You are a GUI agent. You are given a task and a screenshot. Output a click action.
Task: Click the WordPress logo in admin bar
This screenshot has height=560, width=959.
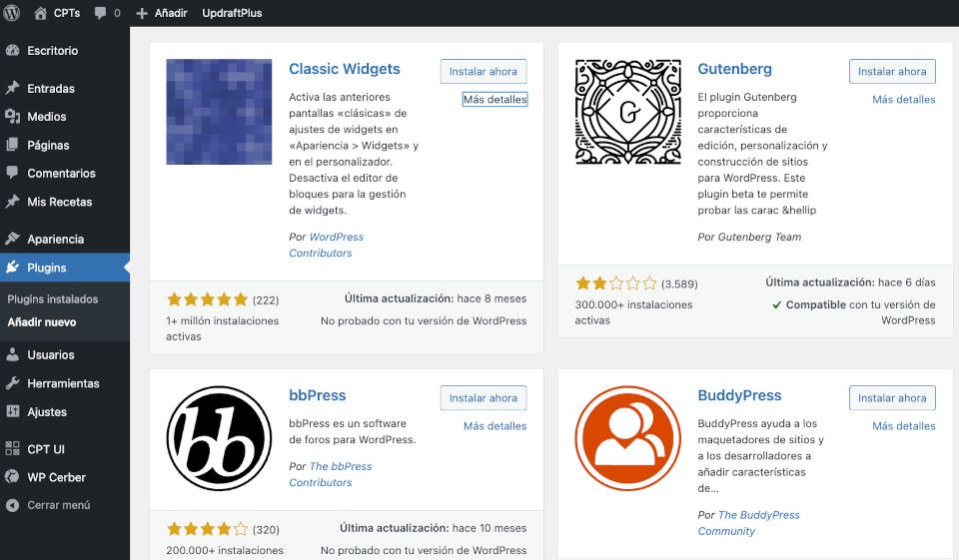pyautogui.click(x=11, y=13)
